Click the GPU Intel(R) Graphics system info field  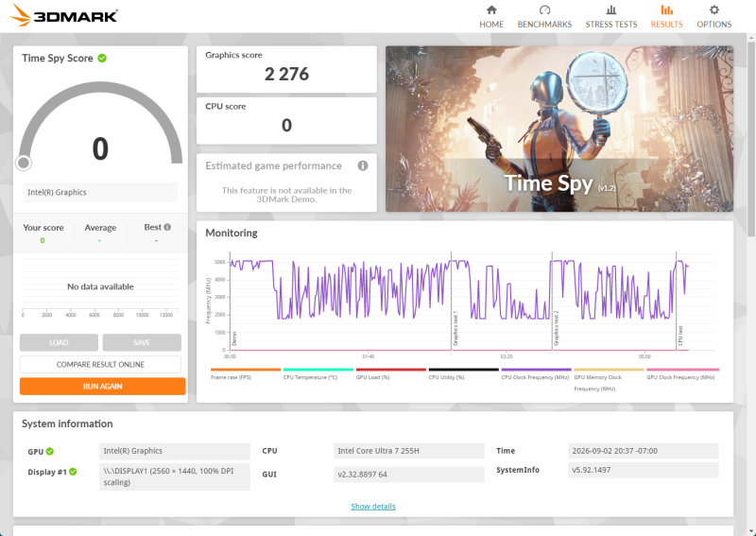pos(175,451)
